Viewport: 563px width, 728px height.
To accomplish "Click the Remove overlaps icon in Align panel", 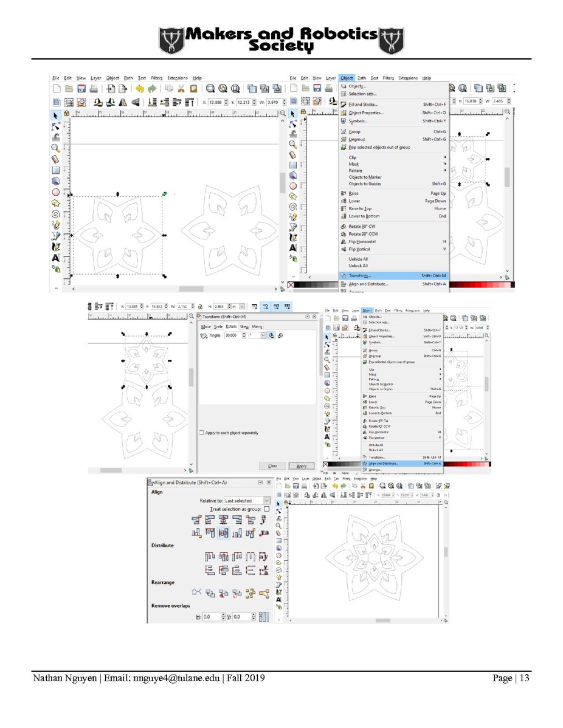I will 263,617.
